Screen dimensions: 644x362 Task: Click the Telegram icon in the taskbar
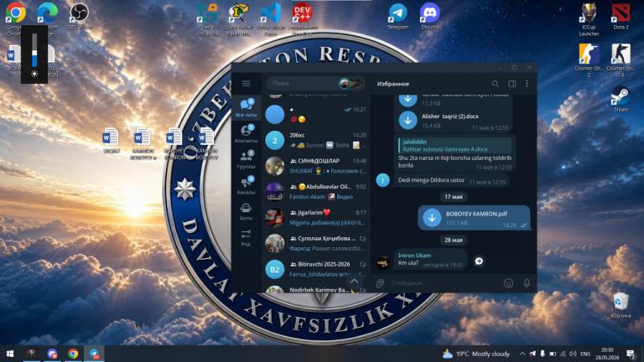point(94,354)
